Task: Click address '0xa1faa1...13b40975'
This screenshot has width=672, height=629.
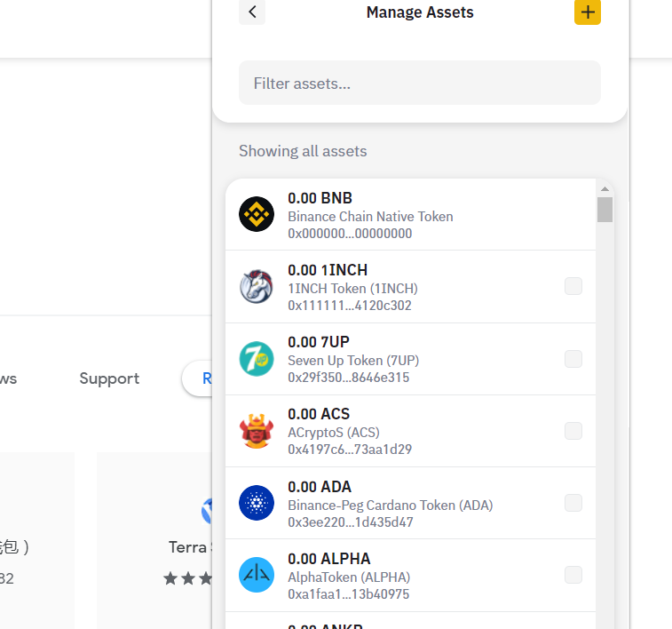Action: (x=349, y=594)
